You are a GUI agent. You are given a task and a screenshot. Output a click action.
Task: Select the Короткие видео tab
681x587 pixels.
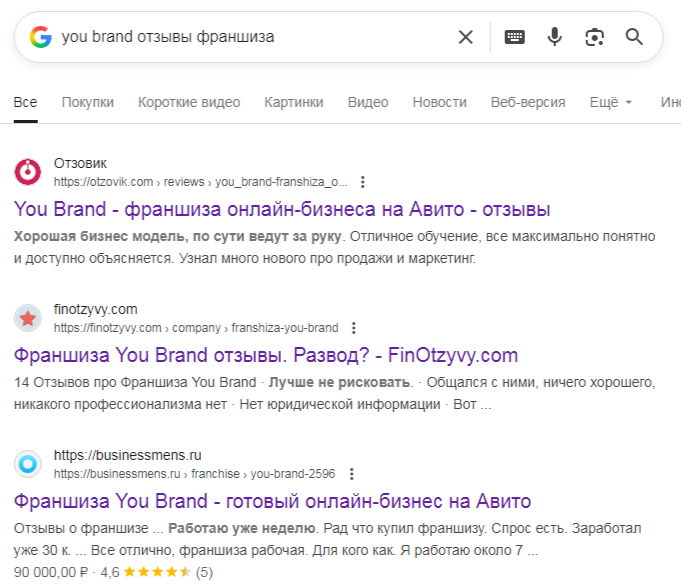point(189,102)
